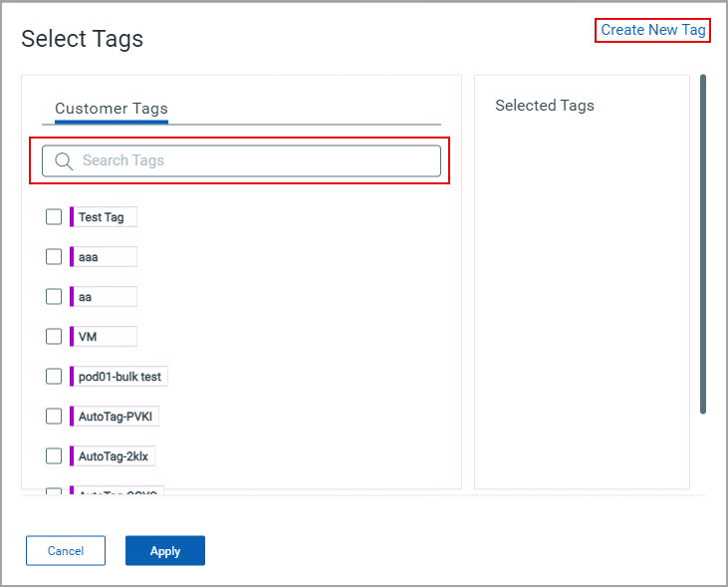Viewport: 728px width, 587px height.
Task: Tick the checkbox for tag aaa
Action: point(54,256)
